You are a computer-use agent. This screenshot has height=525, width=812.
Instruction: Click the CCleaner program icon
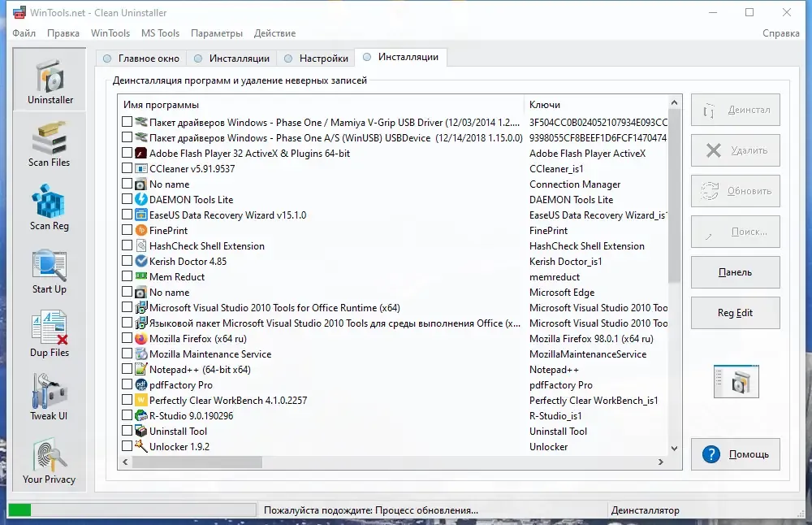pyautogui.click(x=140, y=169)
